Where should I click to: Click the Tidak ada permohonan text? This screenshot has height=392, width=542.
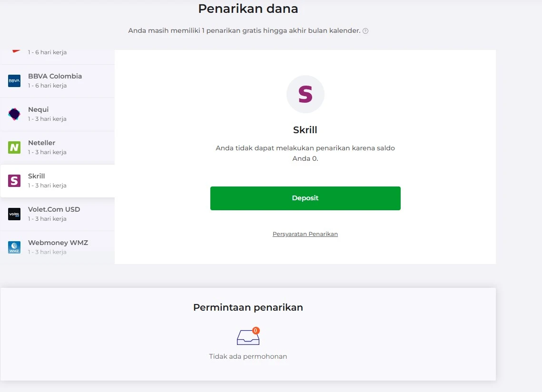tap(248, 356)
